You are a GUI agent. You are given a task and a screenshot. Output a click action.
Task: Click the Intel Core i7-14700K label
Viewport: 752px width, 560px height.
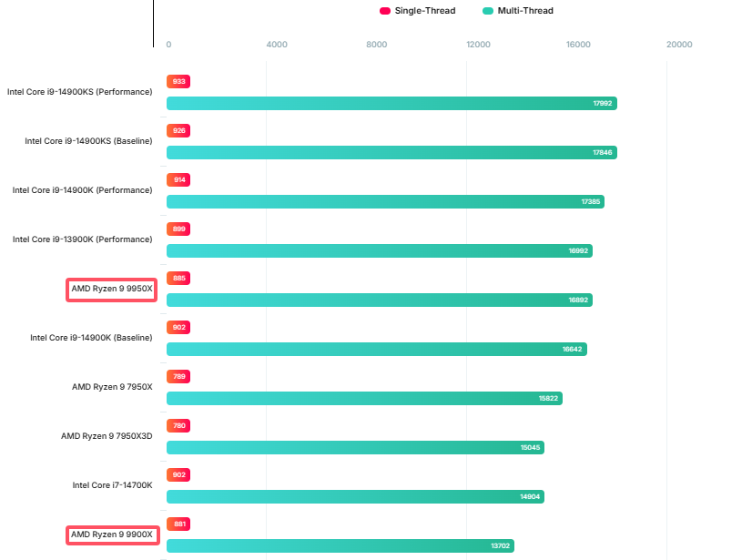click(x=112, y=485)
